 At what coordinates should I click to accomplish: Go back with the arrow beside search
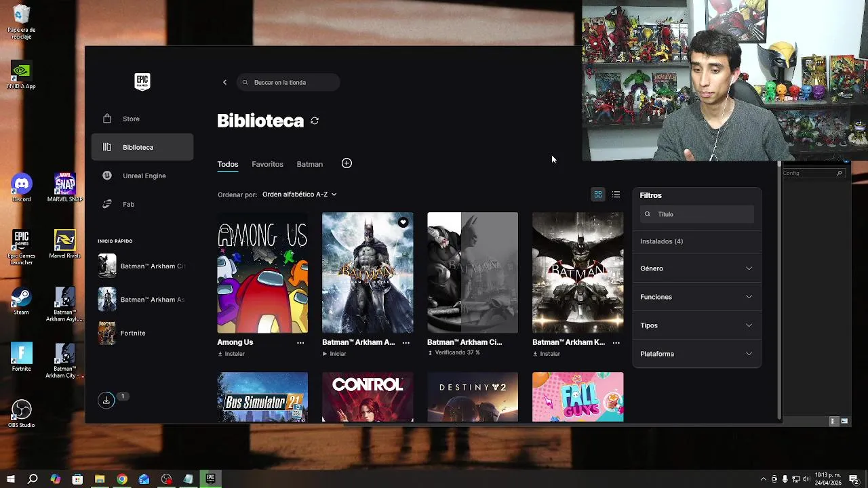click(224, 82)
